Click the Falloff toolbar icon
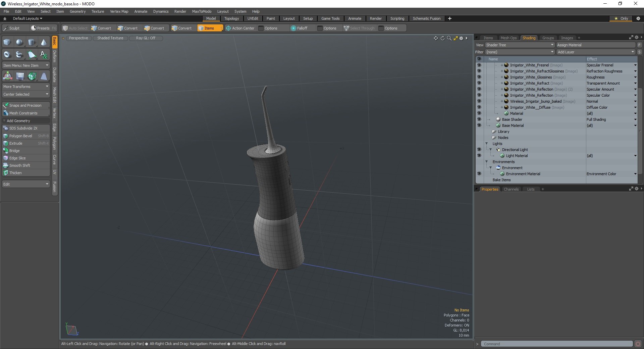Viewport: 644px width, 349px height. coord(293,28)
